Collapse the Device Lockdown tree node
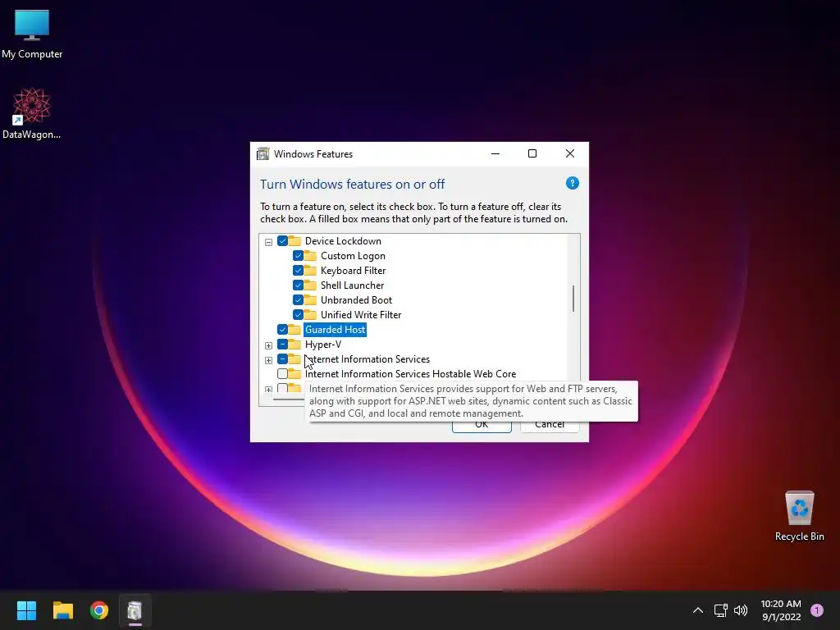The height and width of the screenshot is (630, 840). [268, 242]
